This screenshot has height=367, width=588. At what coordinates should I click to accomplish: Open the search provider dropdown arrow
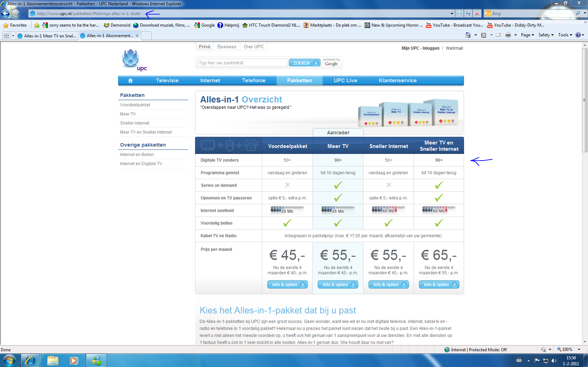(x=585, y=13)
